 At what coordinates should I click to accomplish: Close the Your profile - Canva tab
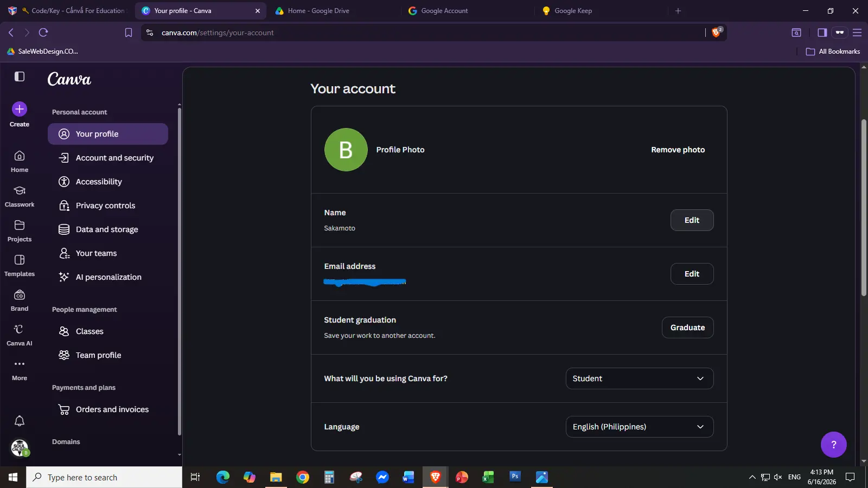[258, 11]
